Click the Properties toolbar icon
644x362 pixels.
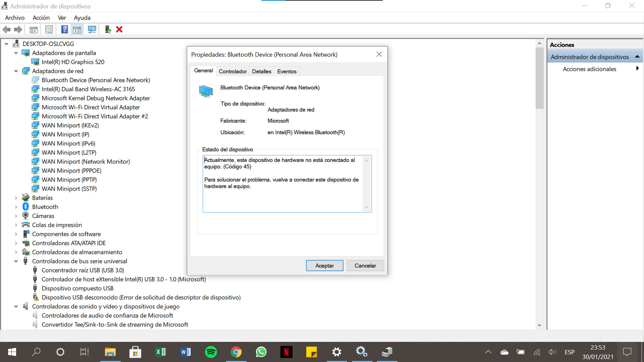coord(49,29)
